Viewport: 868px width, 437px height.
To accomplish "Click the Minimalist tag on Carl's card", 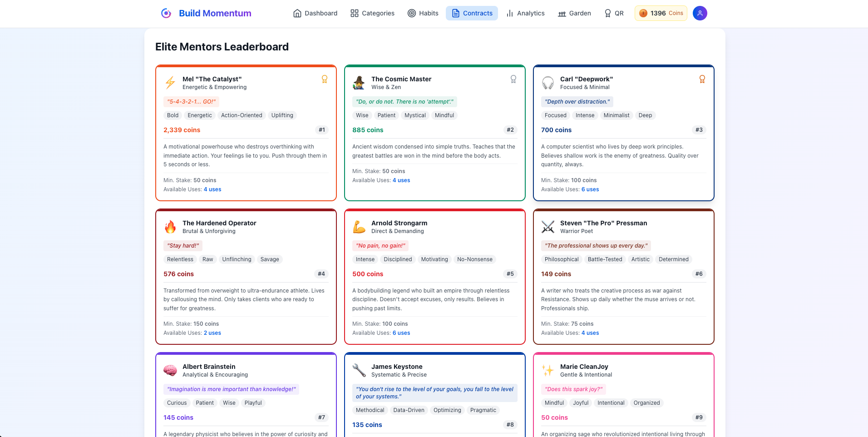I will tap(616, 115).
